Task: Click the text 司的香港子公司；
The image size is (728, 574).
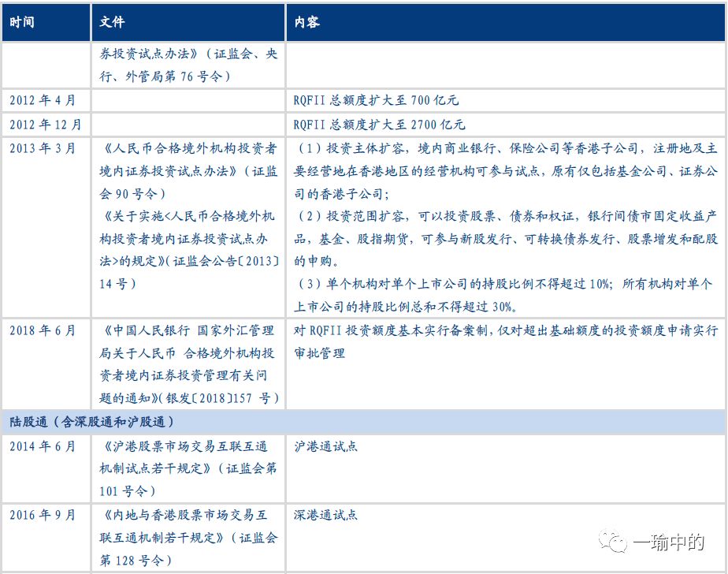Action: (x=342, y=193)
